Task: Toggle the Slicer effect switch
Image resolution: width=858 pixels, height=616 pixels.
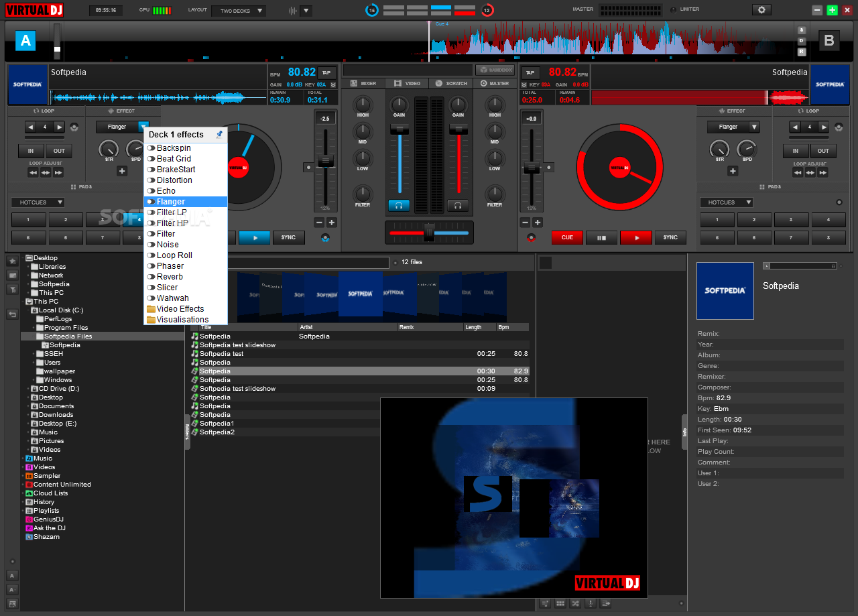Action: [151, 288]
